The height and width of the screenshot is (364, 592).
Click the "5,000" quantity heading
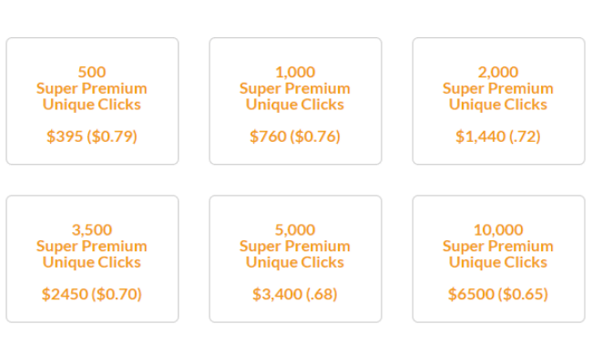[x=295, y=229]
